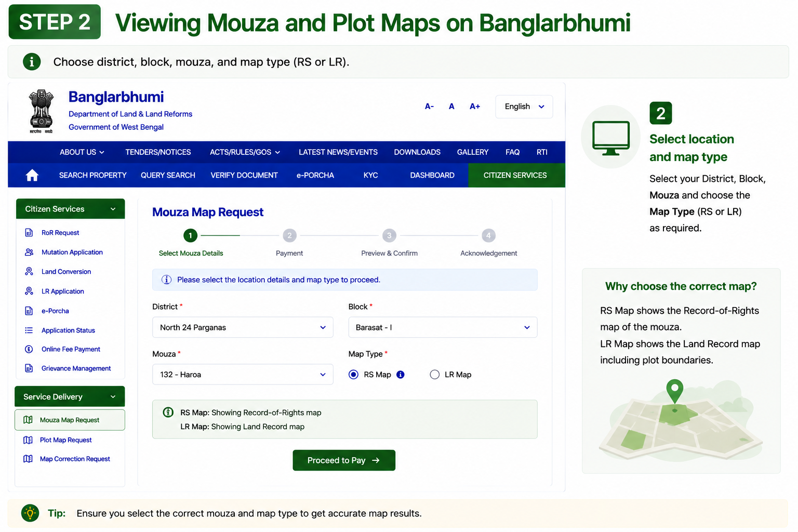This screenshot has width=798, height=532.
Task: Click the home icon in navigation bar
Action: tap(32, 176)
